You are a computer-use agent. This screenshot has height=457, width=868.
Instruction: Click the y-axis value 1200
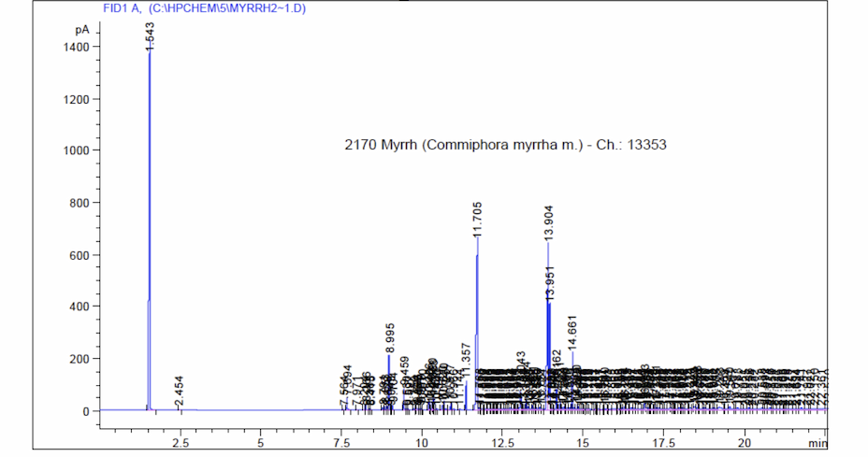click(76, 100)
